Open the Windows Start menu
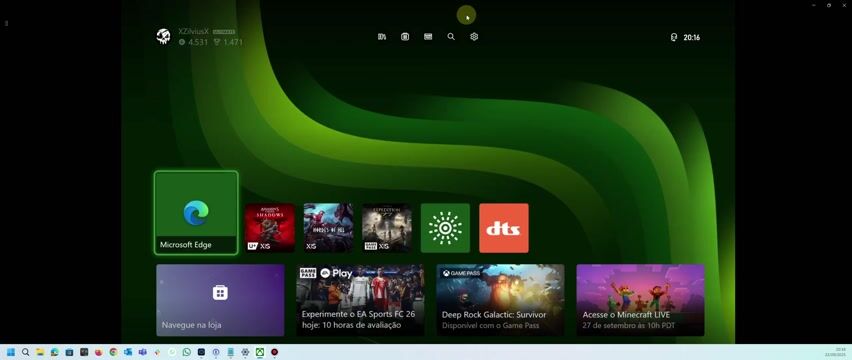Viewport: 852px width, 360px height. 11,352
